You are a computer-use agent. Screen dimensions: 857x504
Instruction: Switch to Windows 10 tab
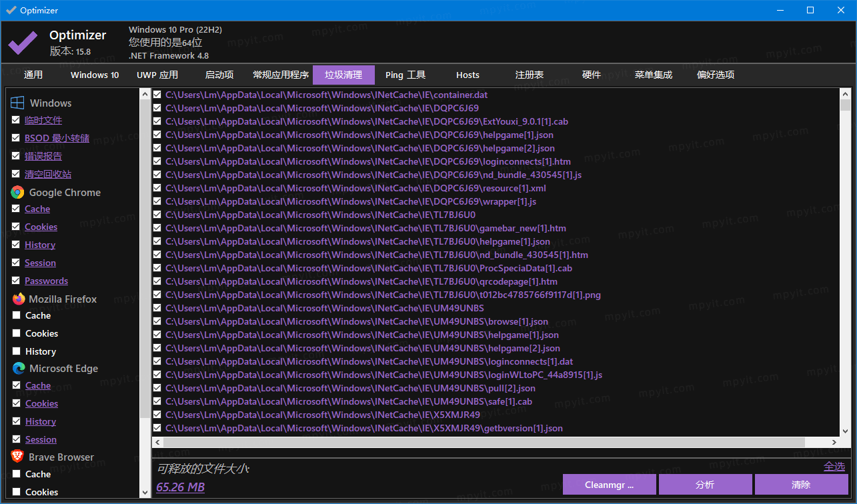click(x=95, y=75)
